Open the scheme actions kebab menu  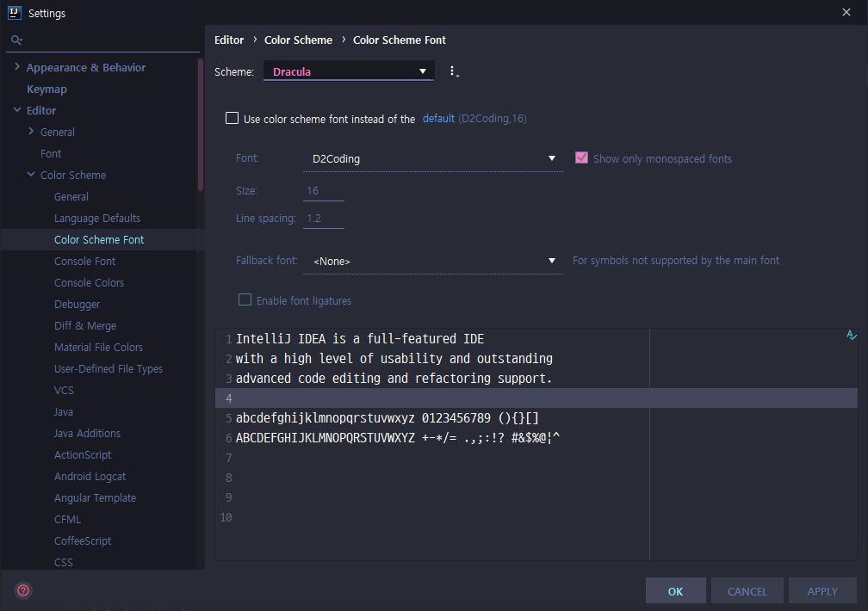pyautogui.click(x=453, y=71)
